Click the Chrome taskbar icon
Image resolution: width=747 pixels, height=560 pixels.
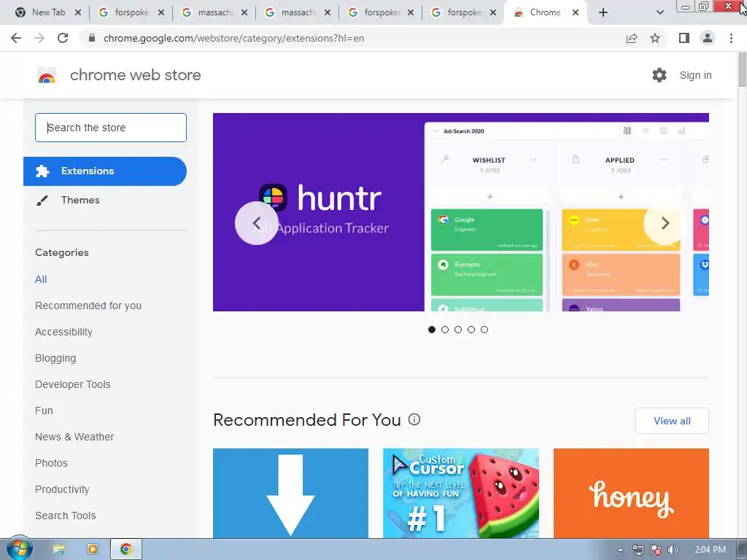click(x=125, y=550)
